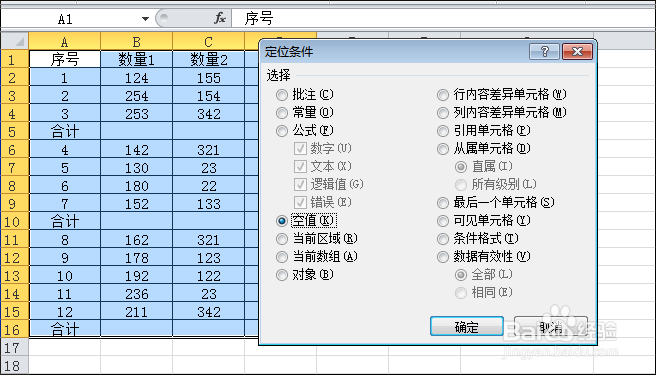Click cell with value 254
The height and width of the screenshot is (375, 656).
coord(136,95)
